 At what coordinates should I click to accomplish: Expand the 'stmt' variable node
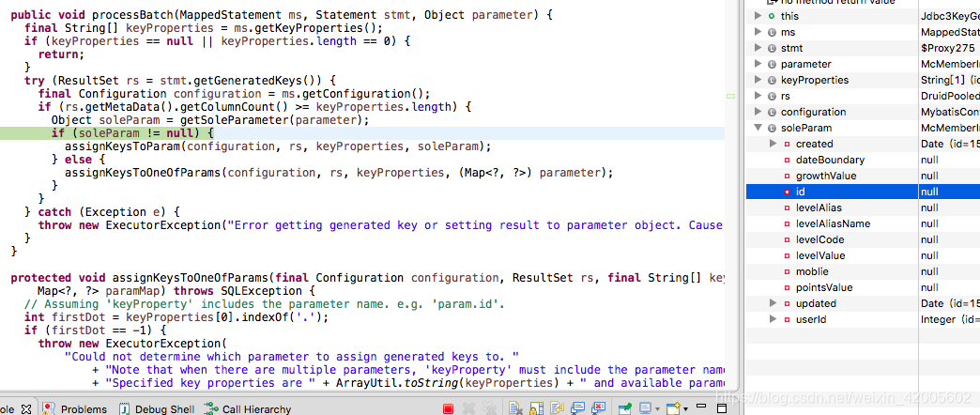point(758,48)
